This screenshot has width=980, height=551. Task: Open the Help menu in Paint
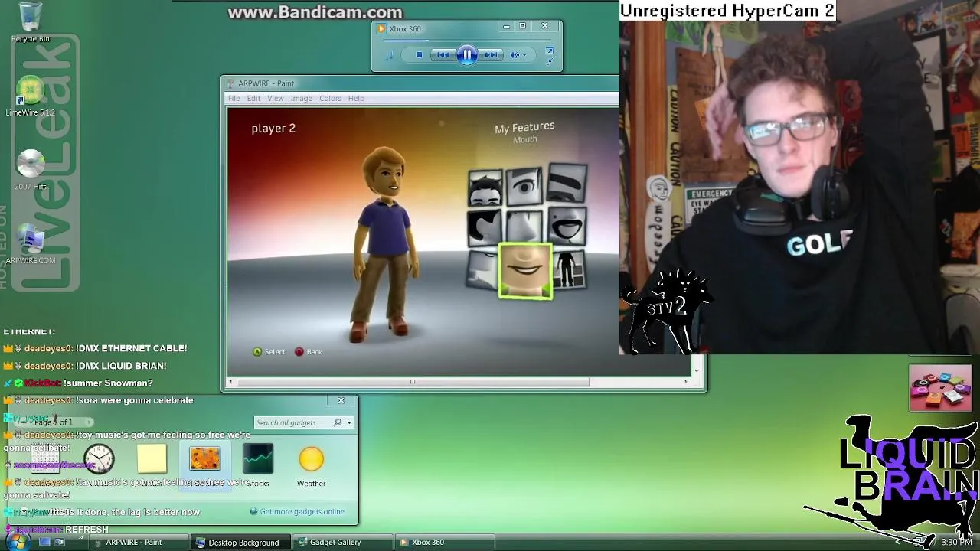pos(356,98)
